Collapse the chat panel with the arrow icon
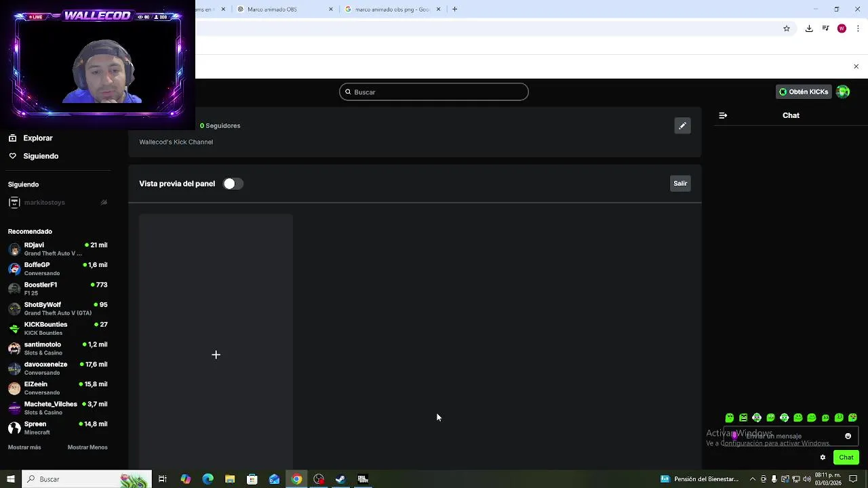This screenshot has width=868, height=488. pos(723,115)
